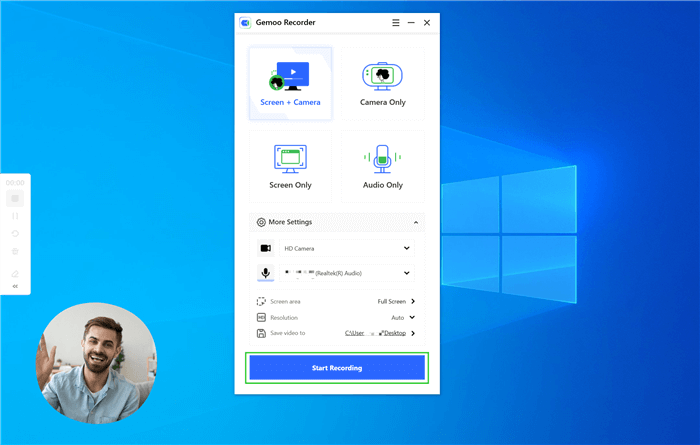Click the circular webcam preview
The height and width of the screenshot is (445, 700).
(x=96, y=363)
